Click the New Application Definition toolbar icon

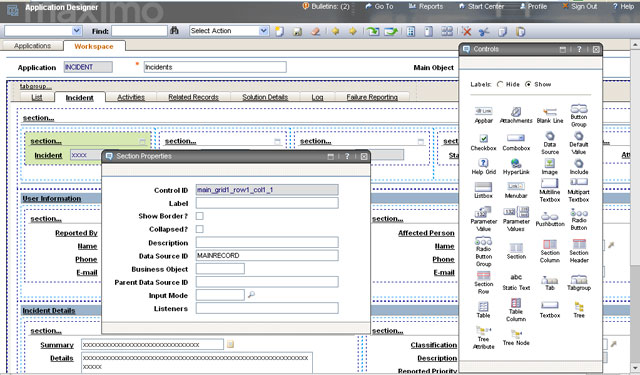tap(279, 31)
